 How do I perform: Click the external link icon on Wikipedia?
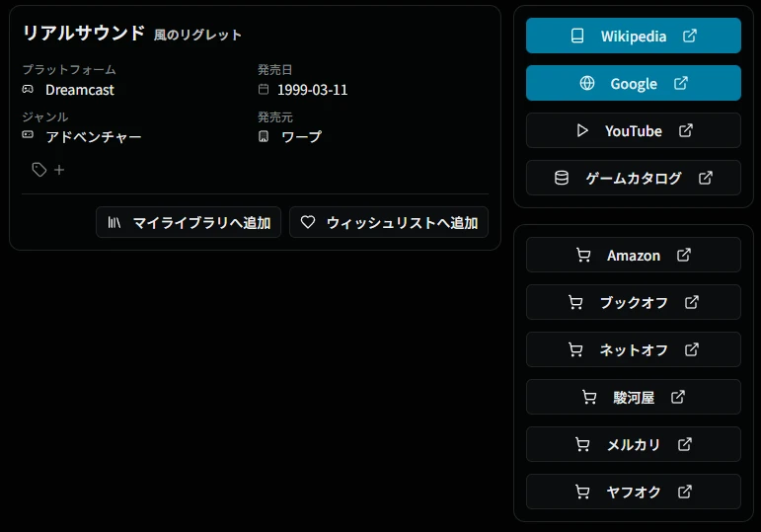click(690, 36)
